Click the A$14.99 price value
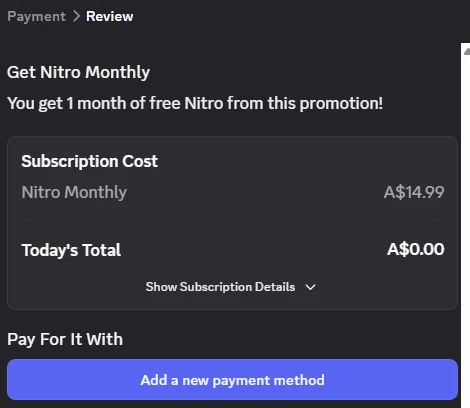470x408 pixels. click(x=414, y=192)
